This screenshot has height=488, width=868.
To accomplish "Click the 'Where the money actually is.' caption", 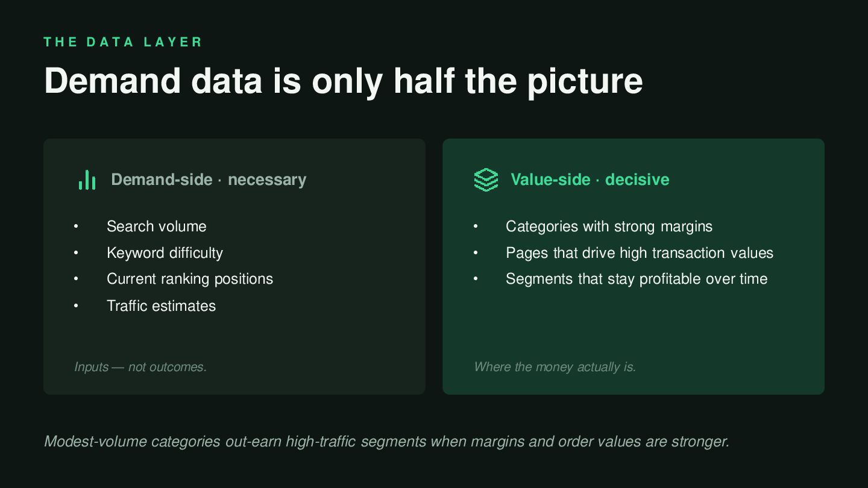I will point(555,367).
